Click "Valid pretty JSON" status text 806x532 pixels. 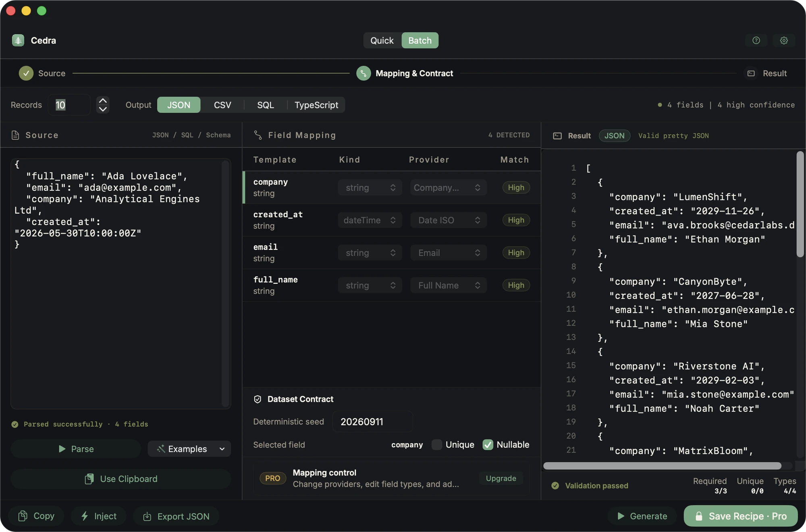pos(673,136)
